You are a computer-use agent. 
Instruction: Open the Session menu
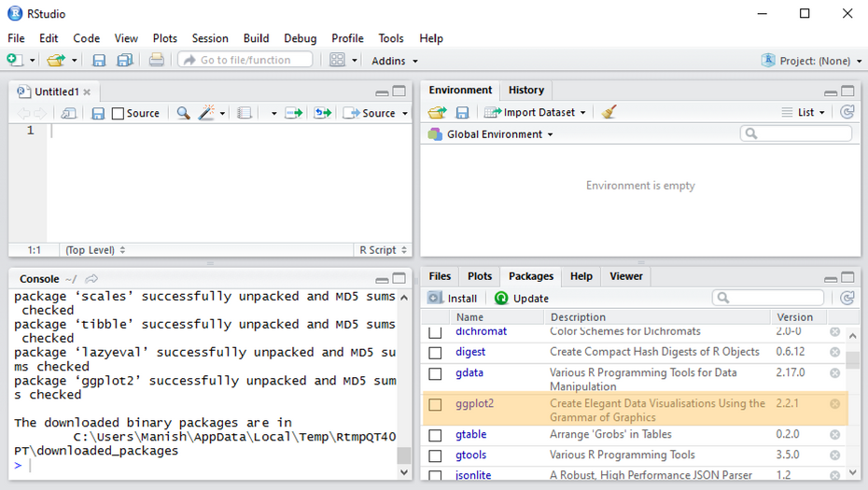coord(210,38)
